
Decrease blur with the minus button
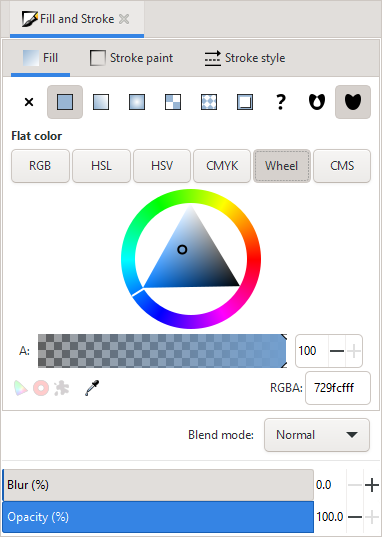click(355, 485)
